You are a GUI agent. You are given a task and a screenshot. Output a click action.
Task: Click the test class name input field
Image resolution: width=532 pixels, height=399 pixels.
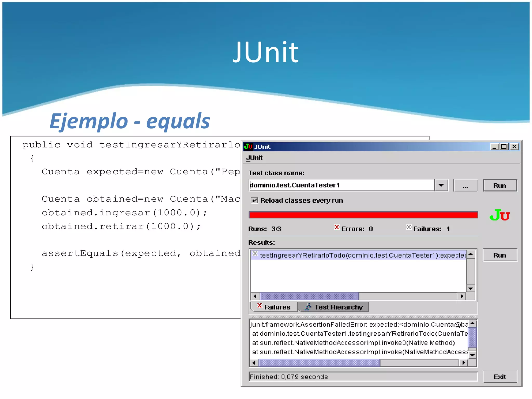(342, 185)
